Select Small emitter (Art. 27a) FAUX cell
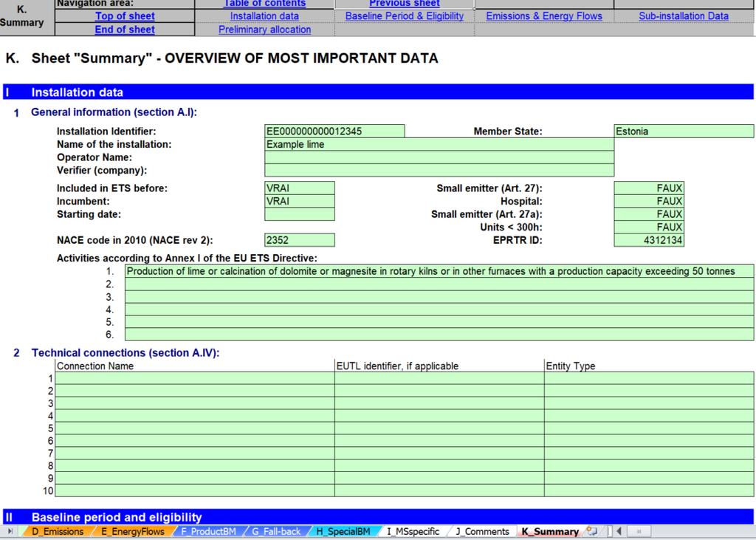 [x=649, y=214]
